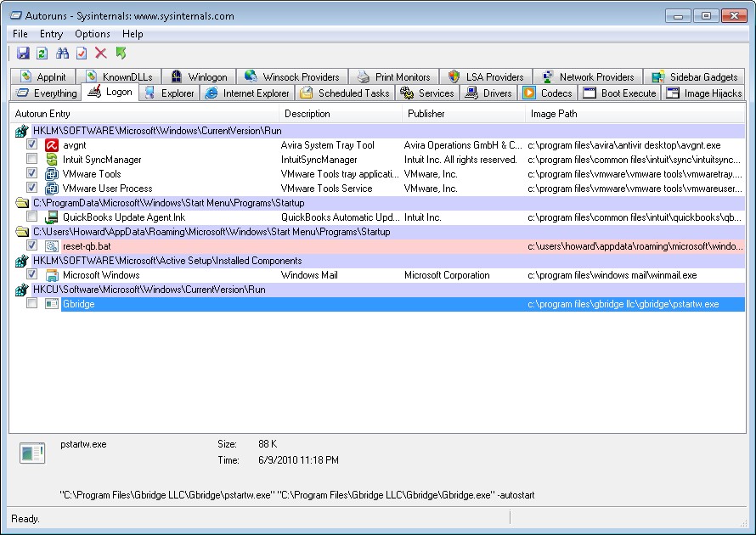Viewport: 756px width, 535px height.
Task: Open the Print Monitors tab
Action: click(394, 76)
